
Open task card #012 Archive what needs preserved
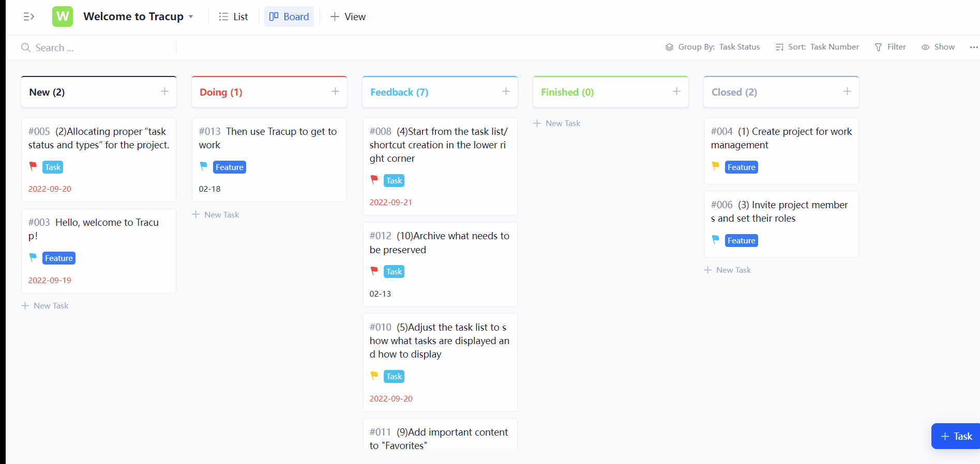[440, 243]
